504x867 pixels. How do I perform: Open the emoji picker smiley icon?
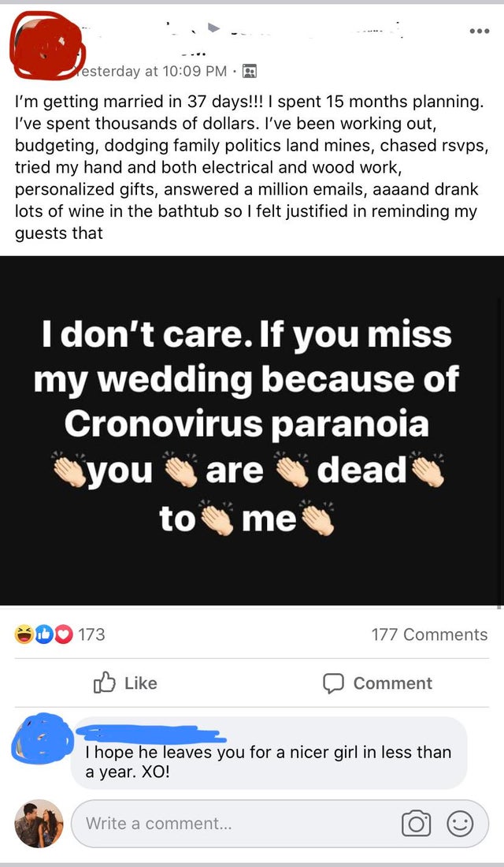[x=461, y=824]
